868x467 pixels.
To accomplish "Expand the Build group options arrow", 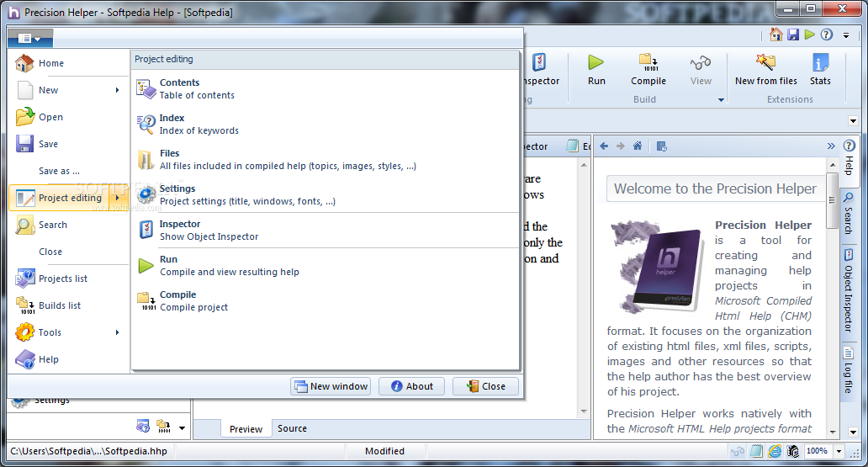I will 721,100.
